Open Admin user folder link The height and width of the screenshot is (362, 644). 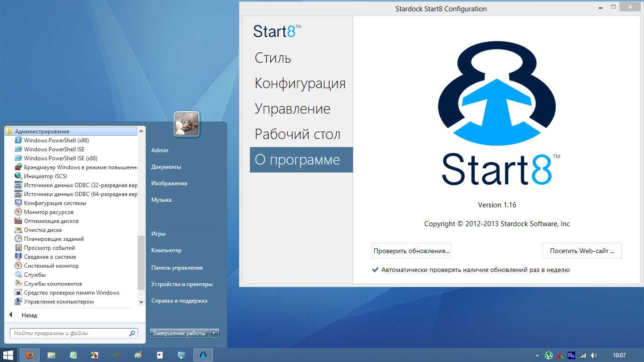coord(160,150)
